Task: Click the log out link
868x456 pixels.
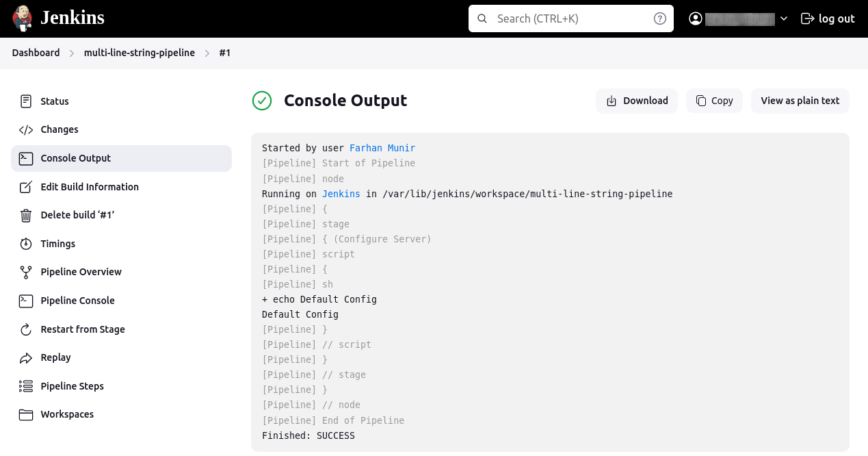Action: click(828, 18)
